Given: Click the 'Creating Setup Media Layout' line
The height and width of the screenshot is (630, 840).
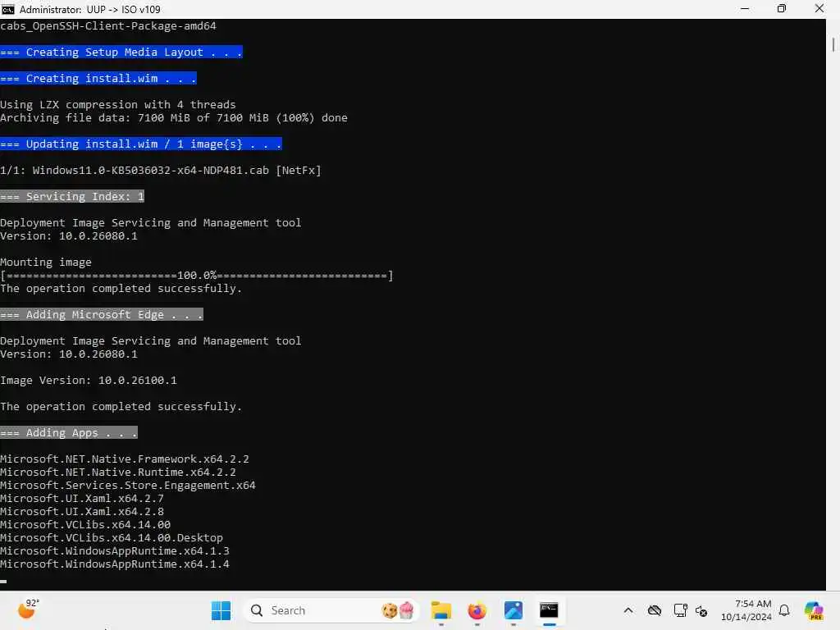Looking at the screenshot, I should 121,52.
